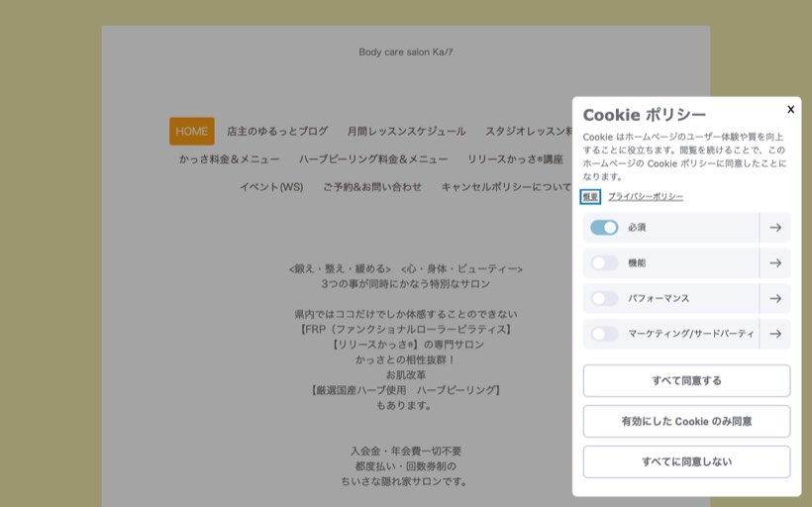Screen dimensions: 812x507
Task: Open スタジオレッスン料 menu item
Action: 528,131
